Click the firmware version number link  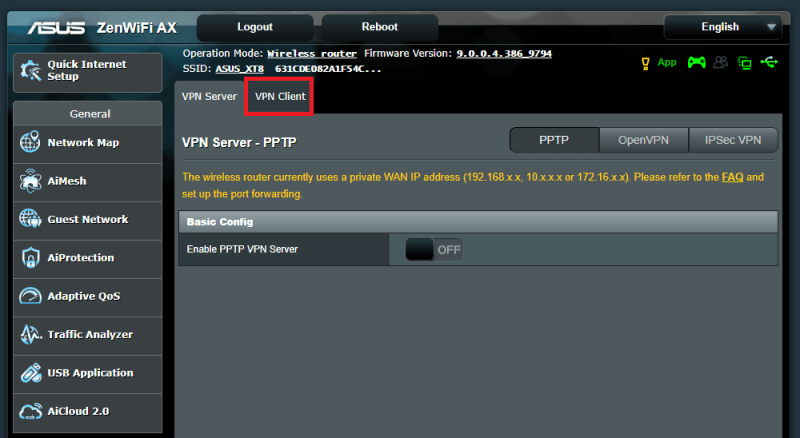pos(504,53)
